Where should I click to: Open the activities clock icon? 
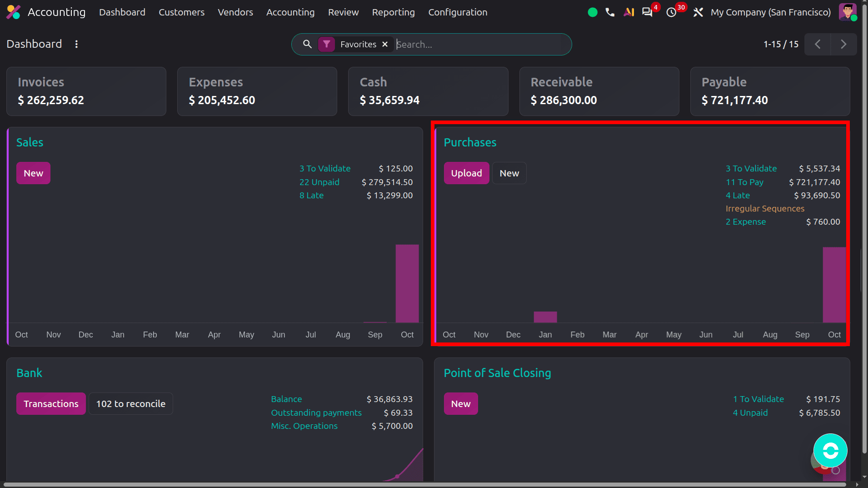tap(671, 12)
